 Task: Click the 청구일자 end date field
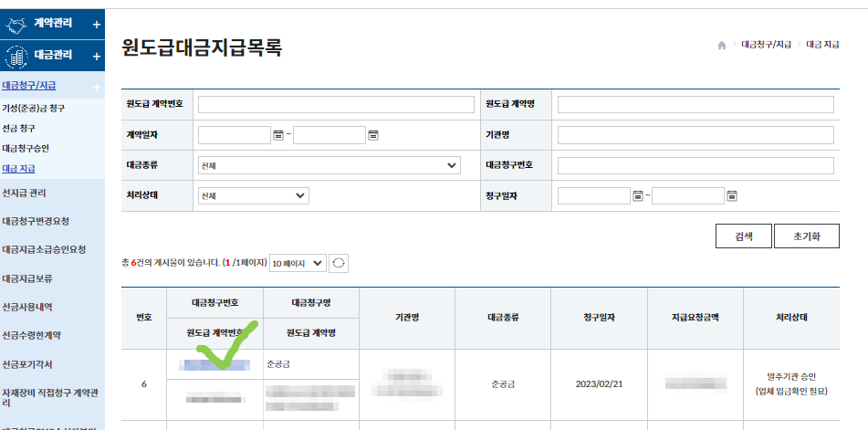coord(688,196)
